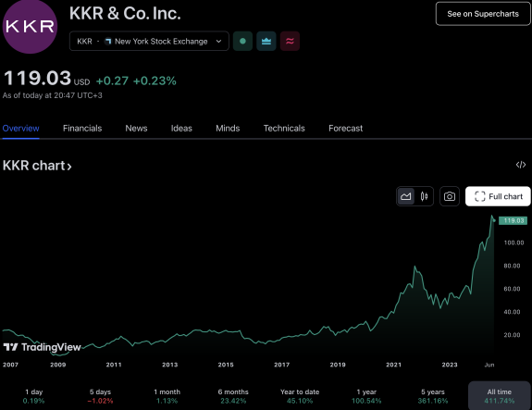
Task: Take chart snapshot with camera icon
Action: [450, 196]
